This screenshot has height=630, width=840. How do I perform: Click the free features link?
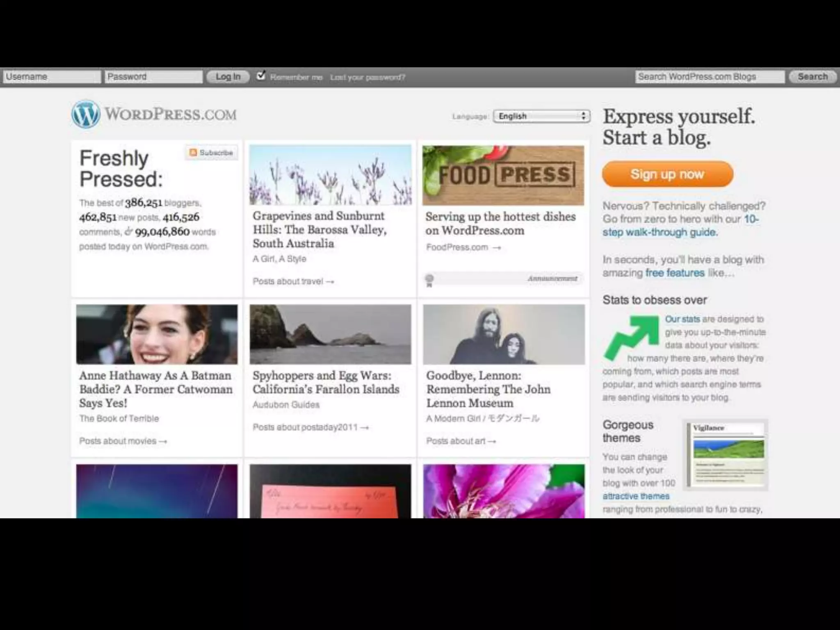click(x=675, y=273)
